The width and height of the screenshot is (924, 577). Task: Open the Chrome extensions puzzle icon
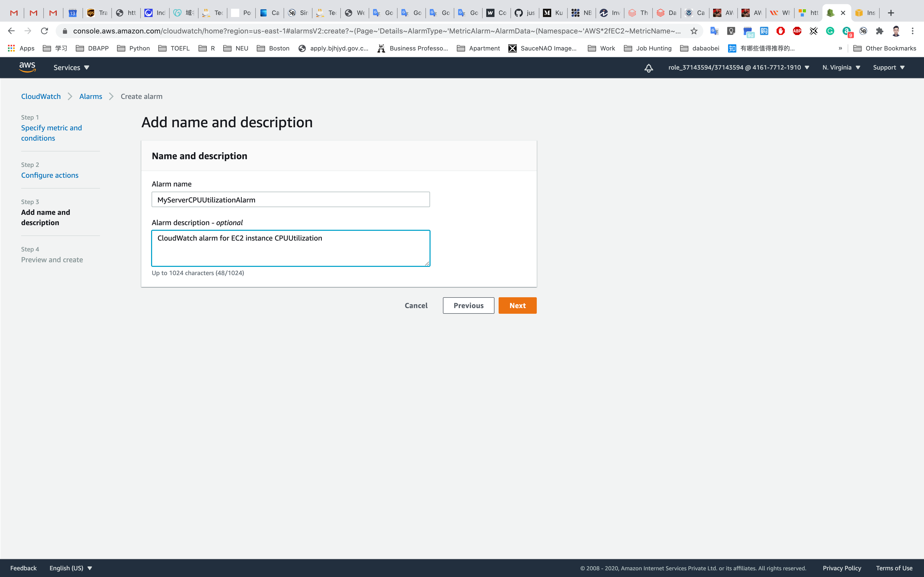pyautogui.click(x=880, y=31)
